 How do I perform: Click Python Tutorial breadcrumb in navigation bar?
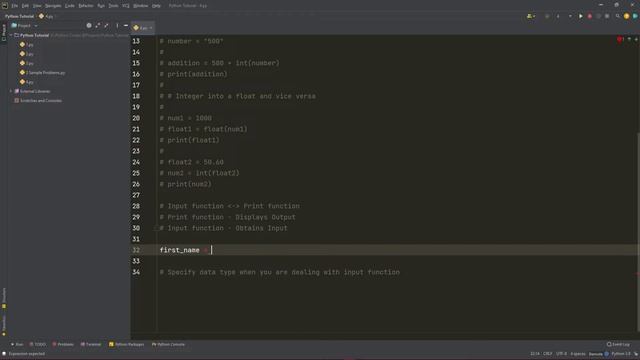[19, 16]
